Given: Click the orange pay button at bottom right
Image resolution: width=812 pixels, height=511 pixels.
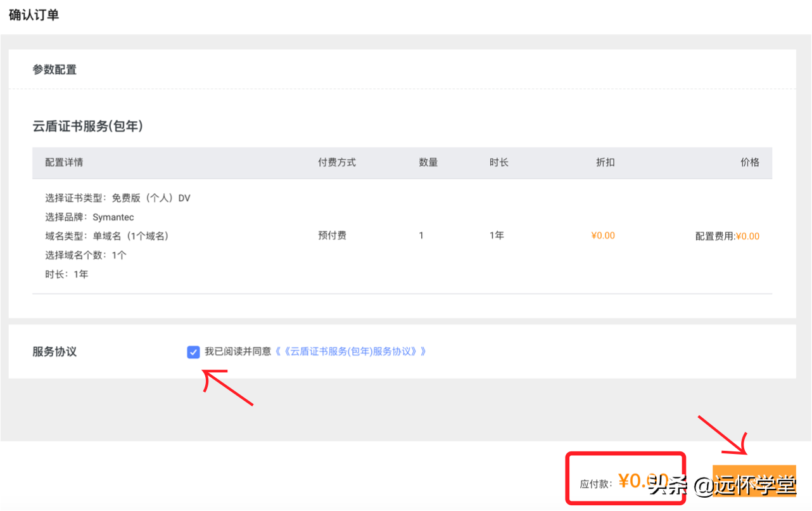Looking at the screenshot, I should pyautogui.click(x=754, y=482).
